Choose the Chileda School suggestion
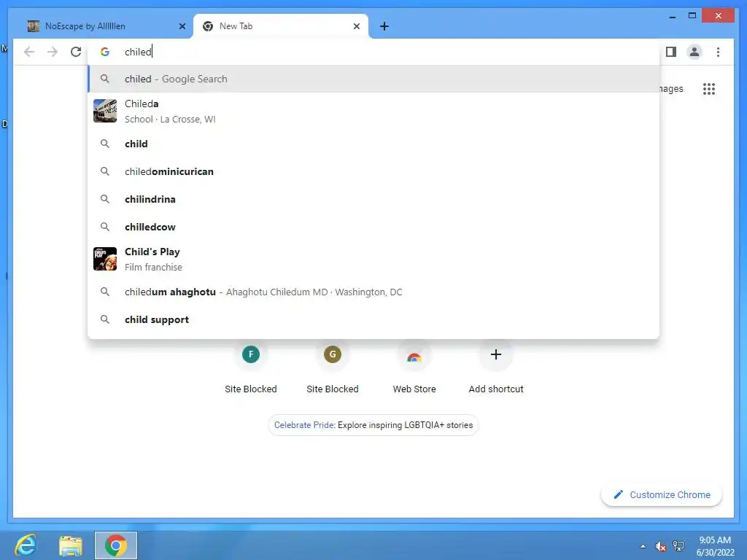Image resolution: width=747 pixels, height=560 pixels. pyautogui.click(x=373, y=111)
